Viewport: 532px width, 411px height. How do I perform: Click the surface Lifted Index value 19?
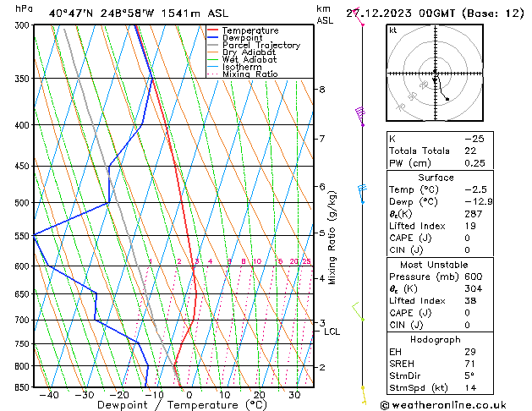(470, 226)
